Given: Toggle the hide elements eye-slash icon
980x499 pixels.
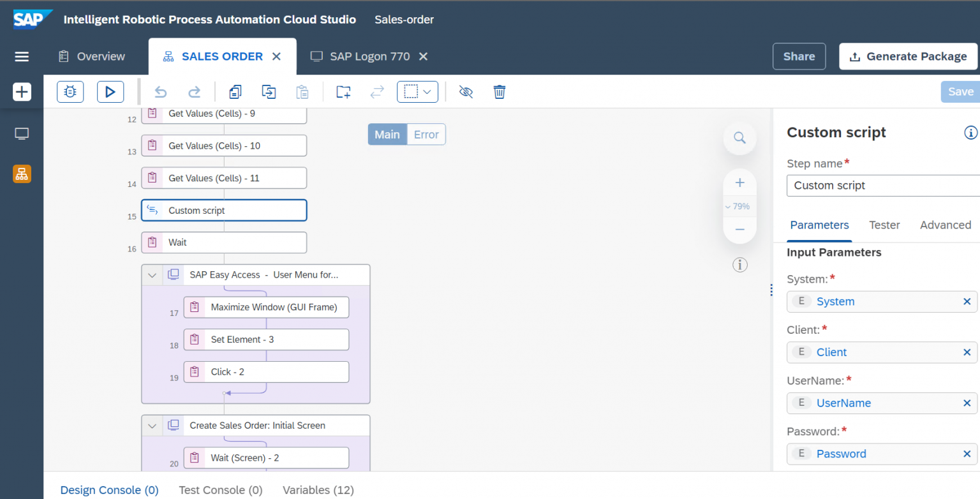Looking at the screenshot, I should pos(466,91).
